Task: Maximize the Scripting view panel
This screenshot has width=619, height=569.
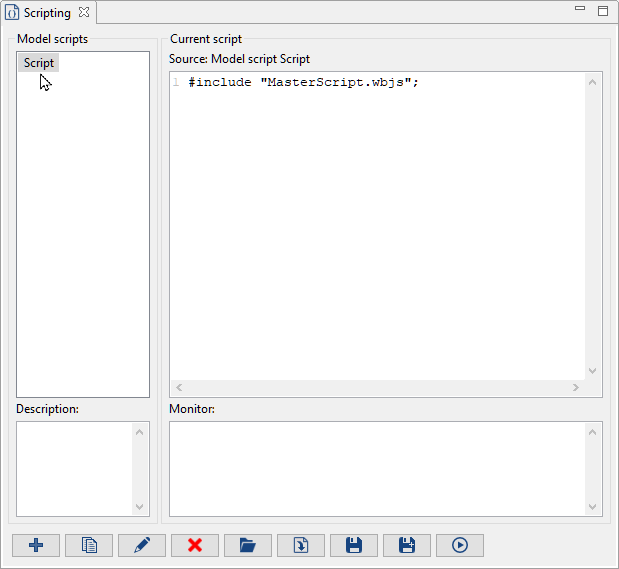Action: coord(603,11)
